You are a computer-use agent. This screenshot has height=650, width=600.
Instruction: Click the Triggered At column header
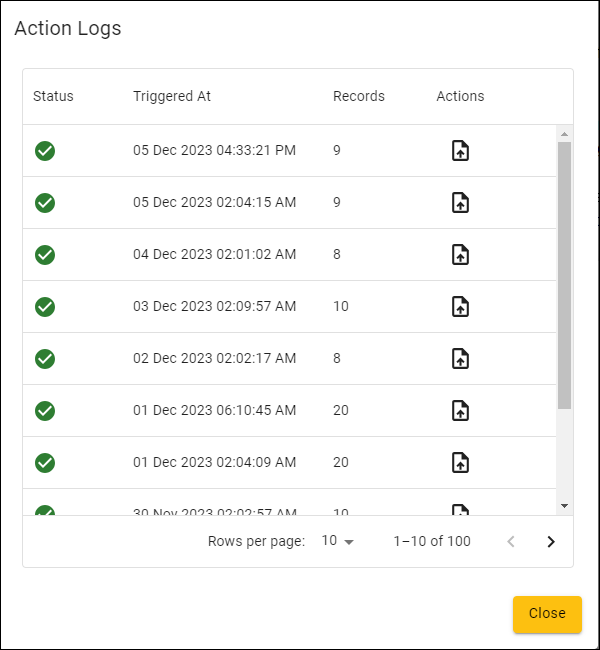click(x=172, y=96)
